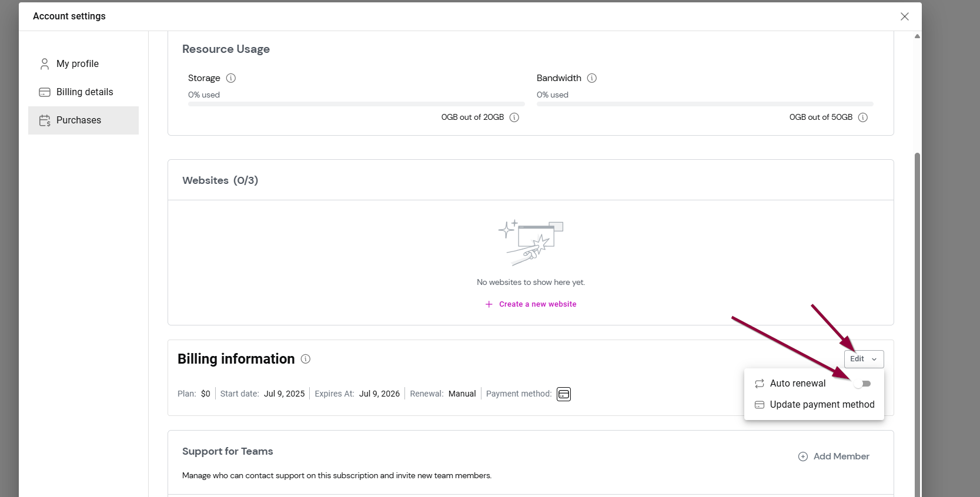The image size is (980, 497).
Task: Click the Billing information info icon
Action: (x=306, y=359)
